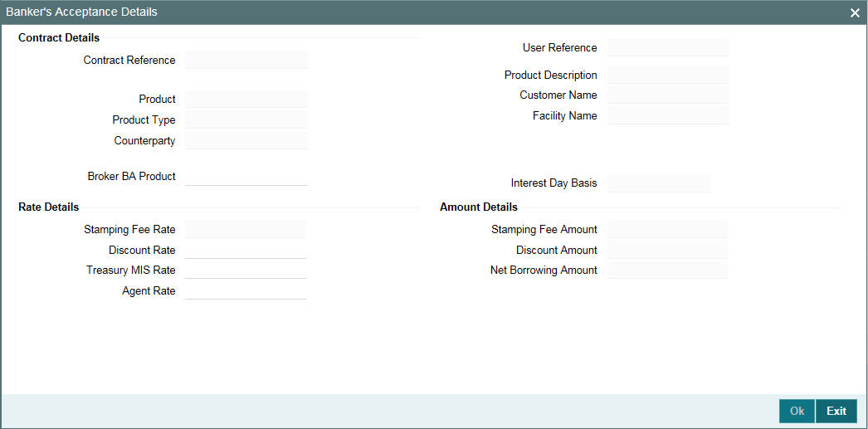Click the User Reference field
Image resolution: width=868 pixels, height=429 pixels.
click(668, 47)
